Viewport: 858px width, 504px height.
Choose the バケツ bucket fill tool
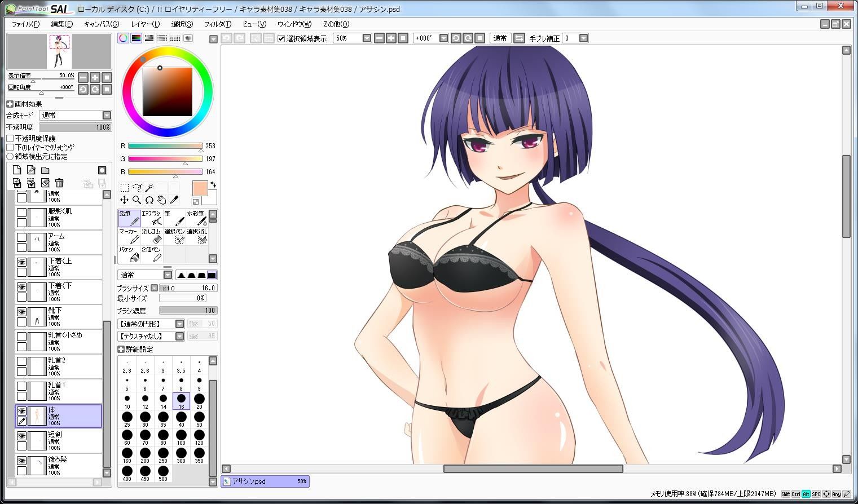[x=129, y=254]
